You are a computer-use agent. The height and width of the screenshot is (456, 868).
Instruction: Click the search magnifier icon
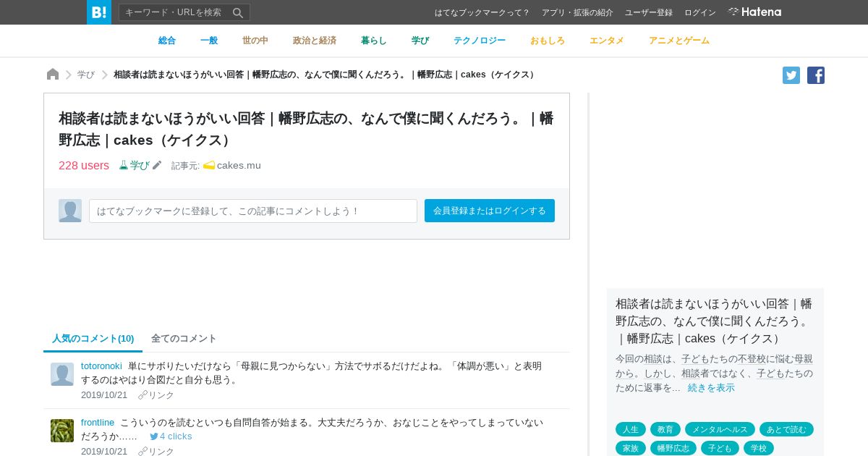pos(238,12)
